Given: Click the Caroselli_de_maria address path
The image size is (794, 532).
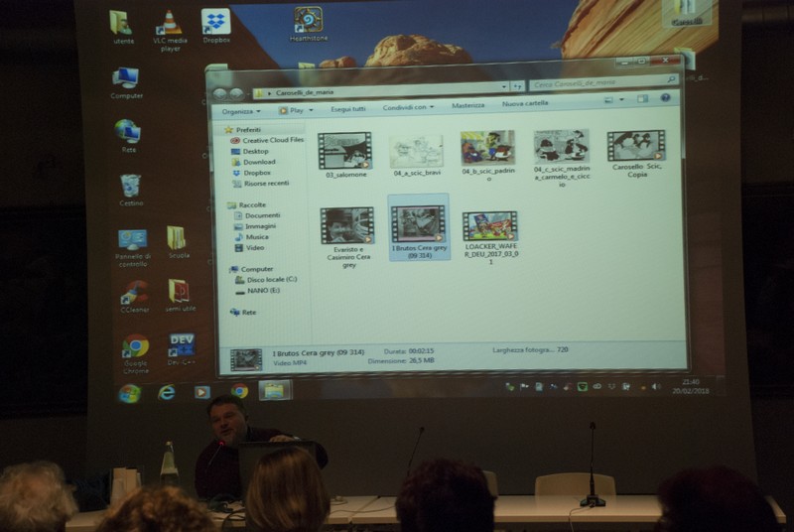Looking at the screenshot, I should click(305, 92).
